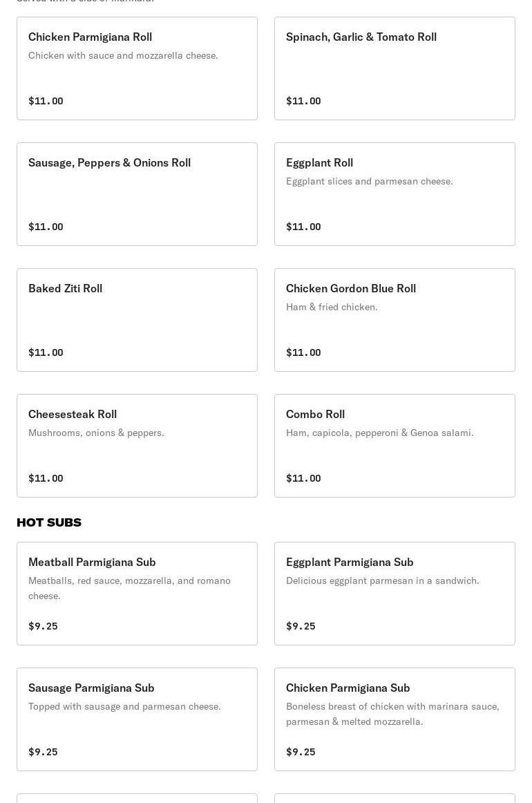Click the HOT SUBS section heading
Viewport: 532px width, 803px height.
(49, 522)
